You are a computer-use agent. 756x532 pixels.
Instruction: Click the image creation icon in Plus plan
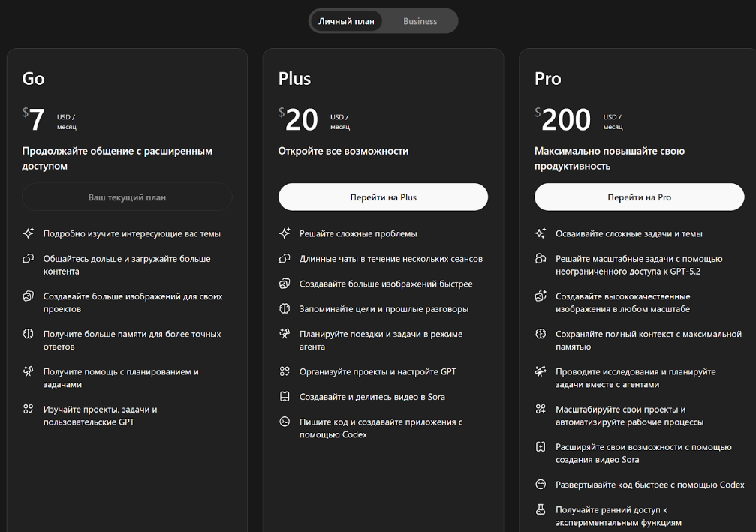285,284
